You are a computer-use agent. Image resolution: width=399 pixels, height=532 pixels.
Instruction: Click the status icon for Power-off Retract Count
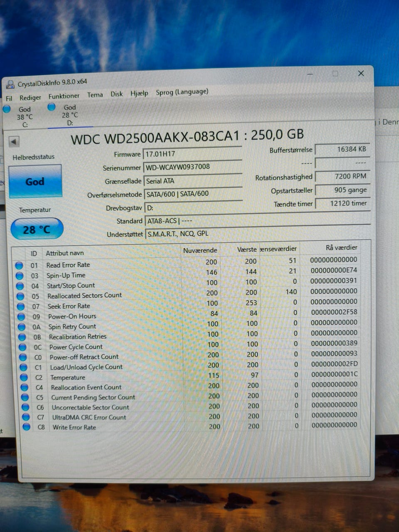coord(23,357)
